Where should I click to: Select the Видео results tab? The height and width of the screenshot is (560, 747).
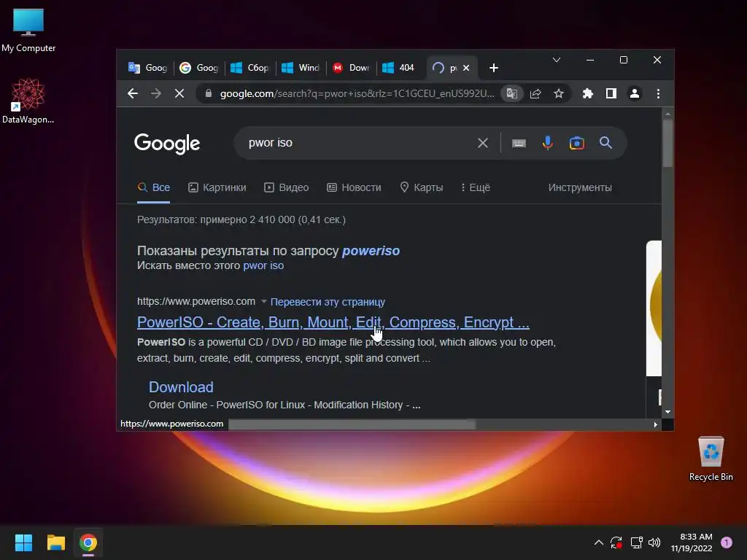(x=286, y=187)
